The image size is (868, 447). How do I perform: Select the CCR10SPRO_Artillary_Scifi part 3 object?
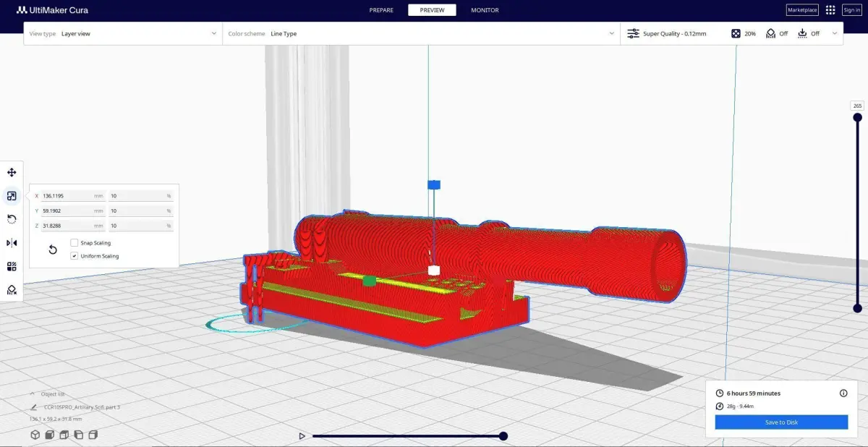click(x=82, y=407)
